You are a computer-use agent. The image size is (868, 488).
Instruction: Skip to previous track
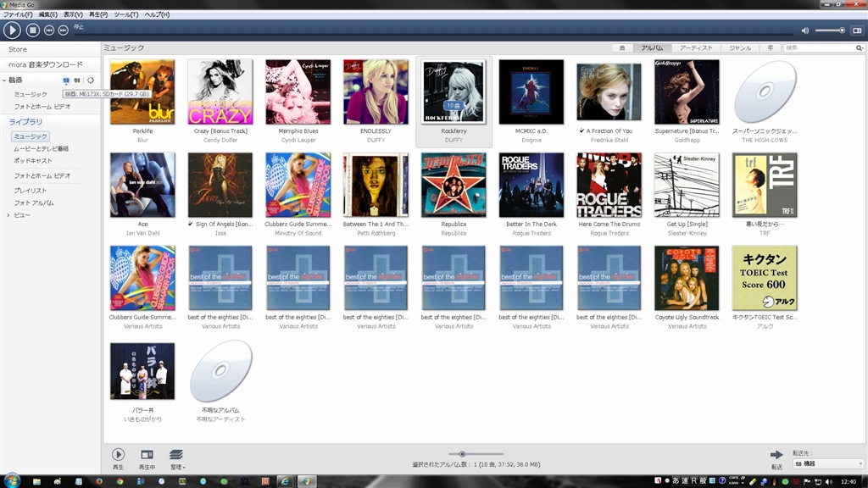[49, 30]
